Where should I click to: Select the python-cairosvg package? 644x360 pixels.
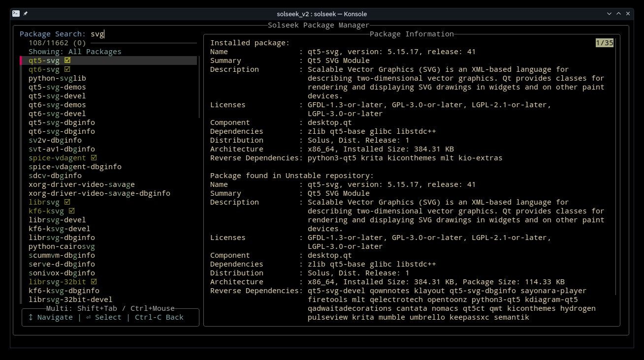[x=62, y=246]
